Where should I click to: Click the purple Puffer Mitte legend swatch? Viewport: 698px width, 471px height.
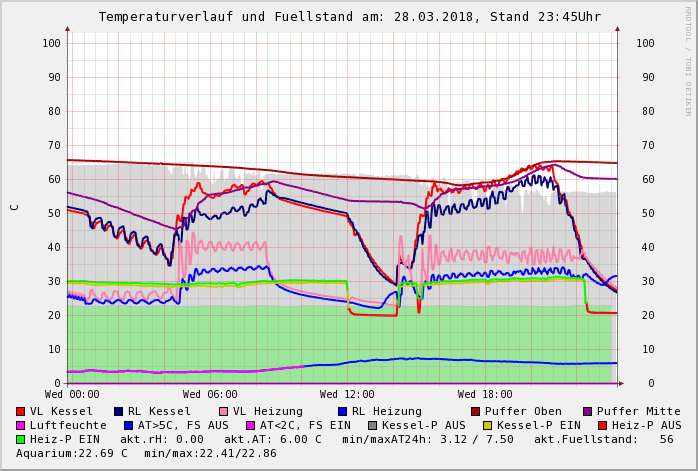(x=588, y=411)
